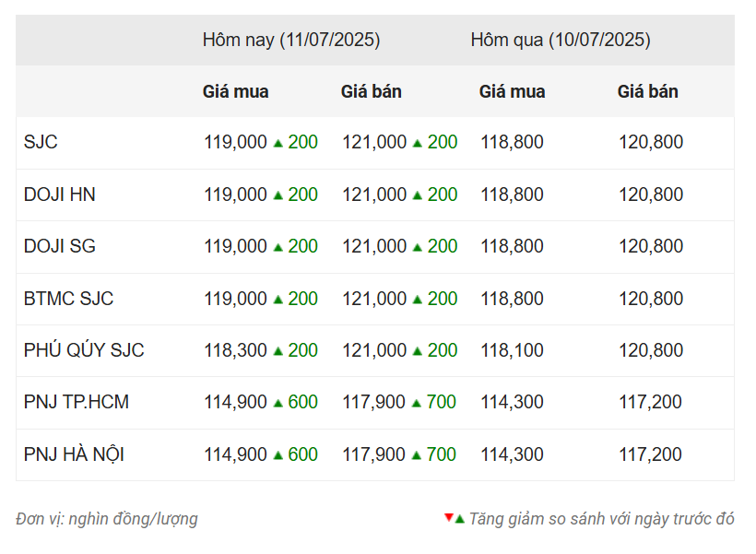The height and width of the screenshot is (554, 756).
Task: Select the SJC row label
Action: coord(41,142)
